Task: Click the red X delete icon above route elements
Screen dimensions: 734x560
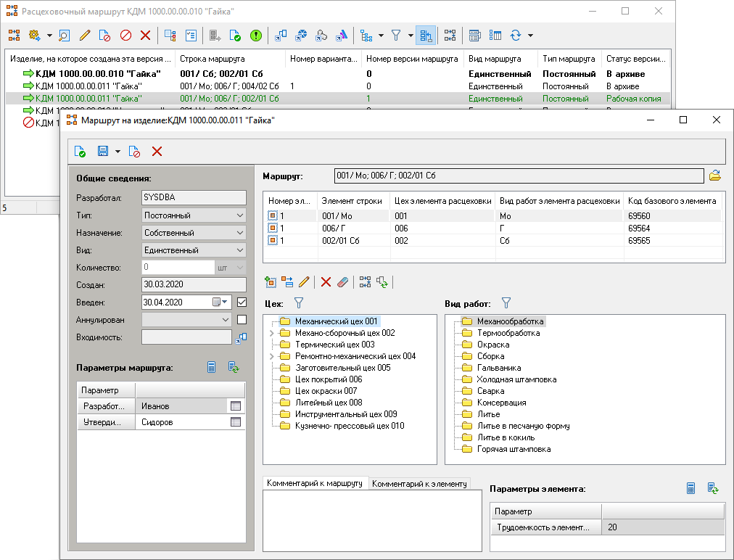Action: [326, 281]
